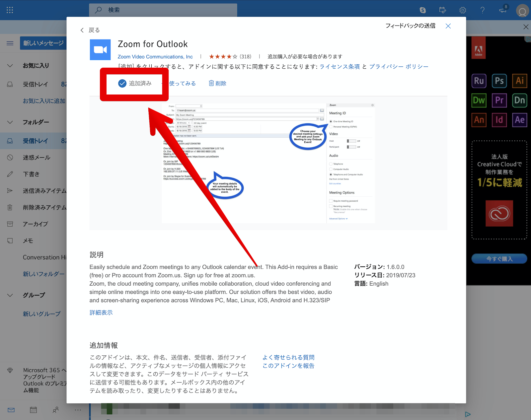
Task: Open the help question mark icon
Action: [483, 10]
